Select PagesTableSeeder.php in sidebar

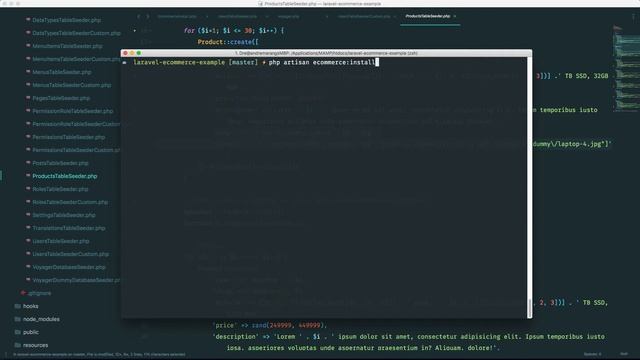point(61,98)
